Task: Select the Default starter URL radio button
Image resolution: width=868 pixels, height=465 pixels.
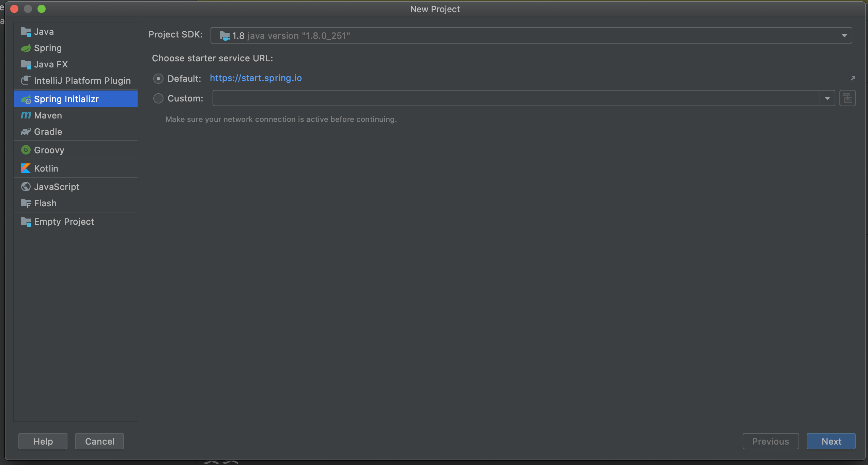Action: (x=158, y=79)
